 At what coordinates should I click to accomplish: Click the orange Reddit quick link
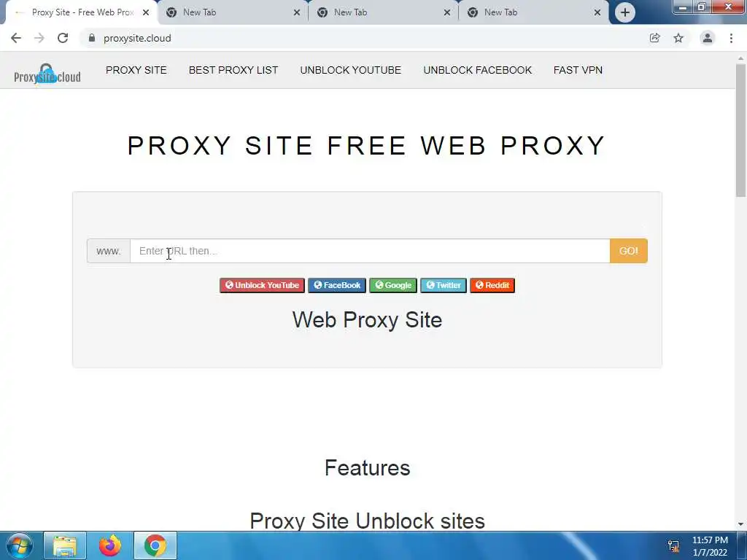pyautogui.click(x=492, y=285)
